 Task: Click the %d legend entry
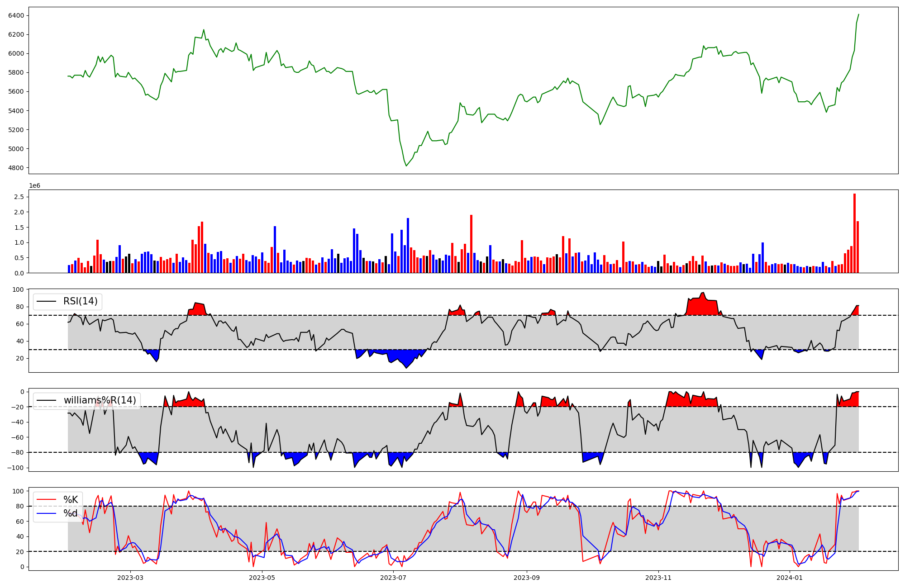pos(71,513)
